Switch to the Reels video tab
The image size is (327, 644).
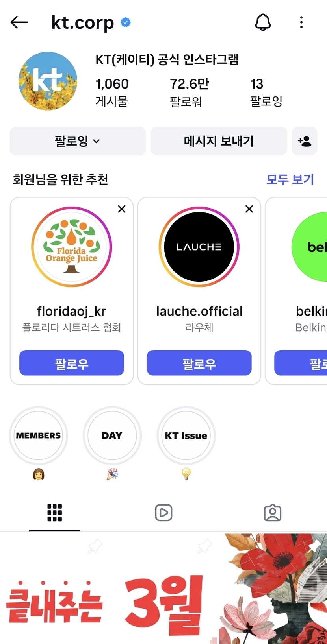(163, 513)
